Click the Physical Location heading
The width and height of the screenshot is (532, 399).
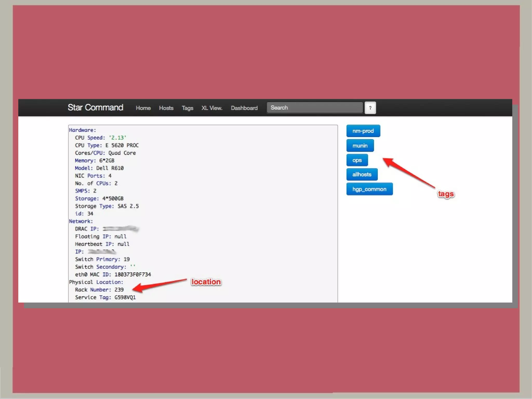pos(96,282)
